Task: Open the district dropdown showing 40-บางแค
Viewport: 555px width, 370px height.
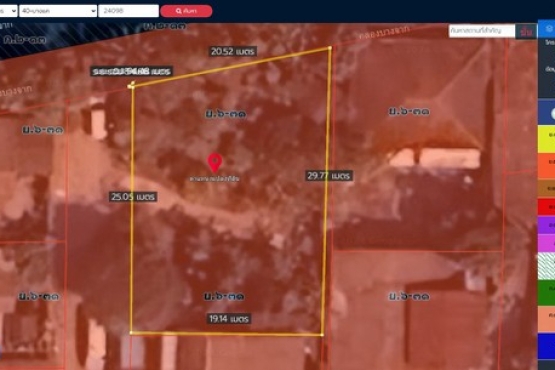Action: tap(58, 11)
